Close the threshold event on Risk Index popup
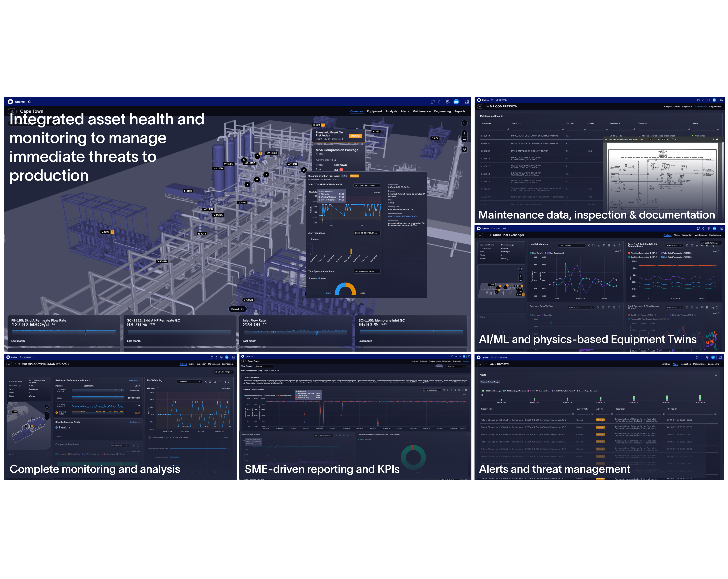728x579 pixels. (x=424, y=176)
